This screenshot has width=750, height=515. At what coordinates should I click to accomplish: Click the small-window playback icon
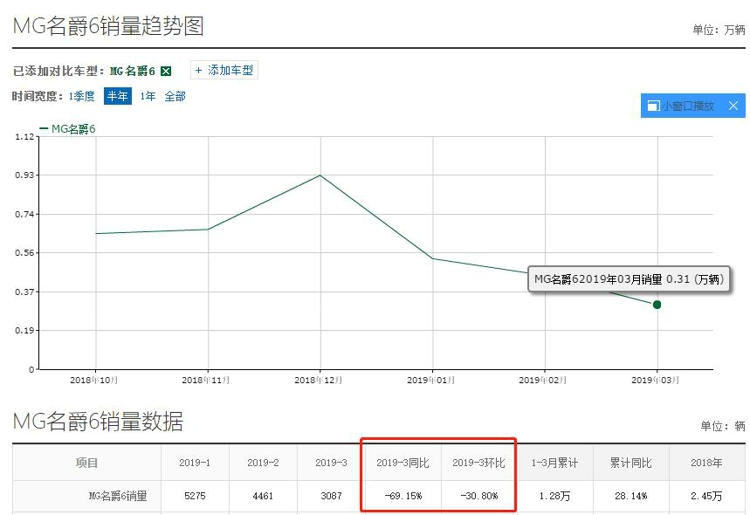[x=652, y=106]
